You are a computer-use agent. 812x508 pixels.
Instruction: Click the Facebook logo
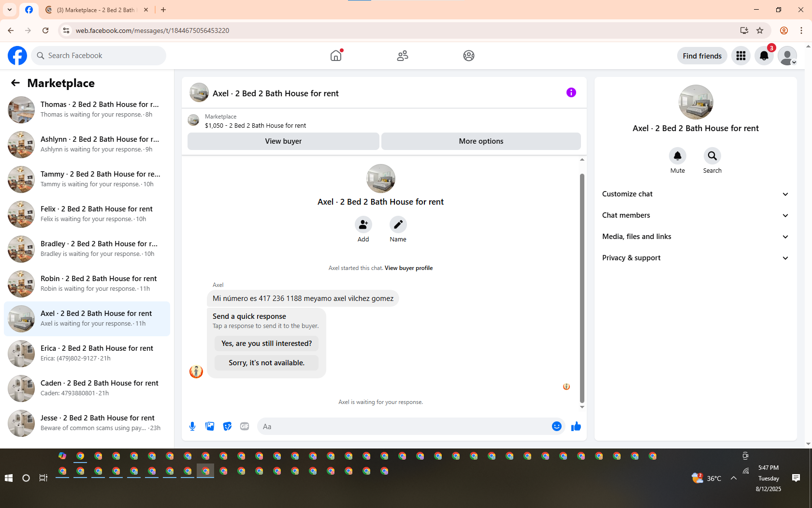(x=17, y=56)
